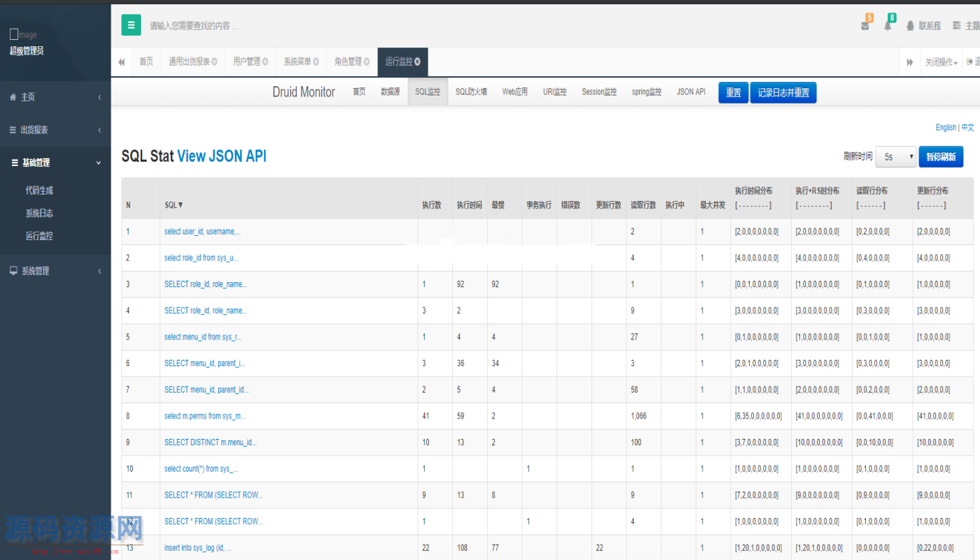This screenshot has width=980, height=560.
Task: Open the URI监控 nav item
Action: tap(555, 92)
